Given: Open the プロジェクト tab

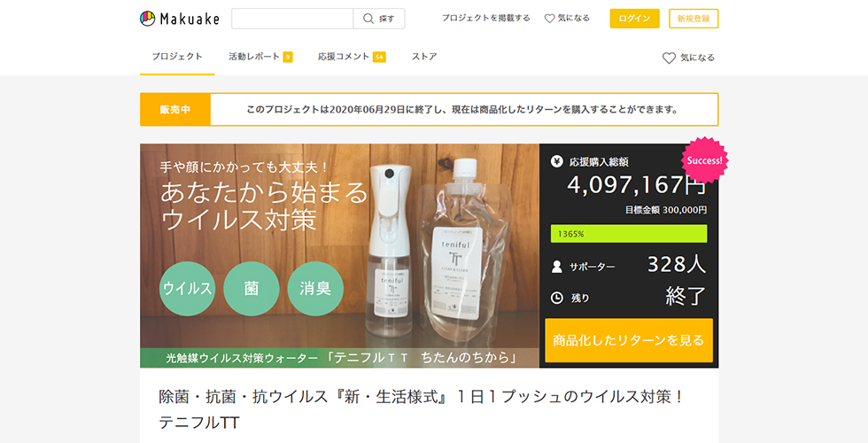Looking at the screenshot, I should (x=177, y=57).
